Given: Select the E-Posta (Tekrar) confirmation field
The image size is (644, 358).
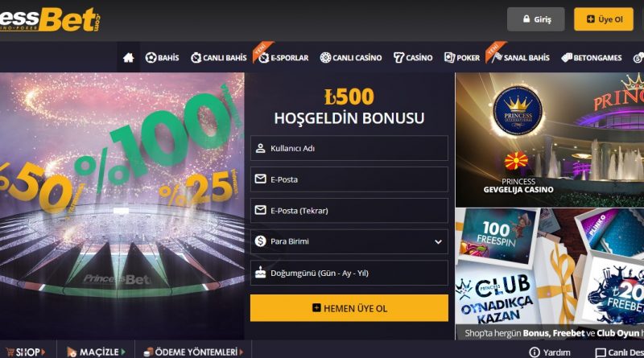Looking at the screenshot, I should coord(349,211).
